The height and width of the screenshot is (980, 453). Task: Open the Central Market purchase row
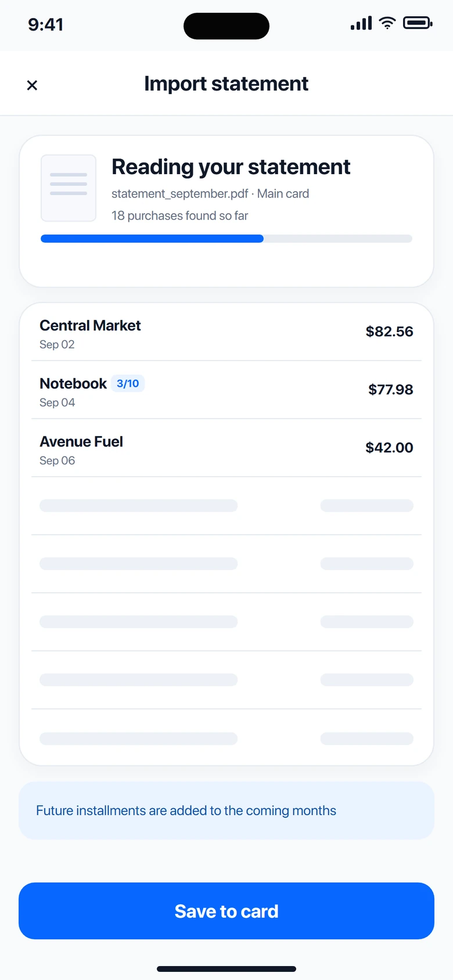227,332
